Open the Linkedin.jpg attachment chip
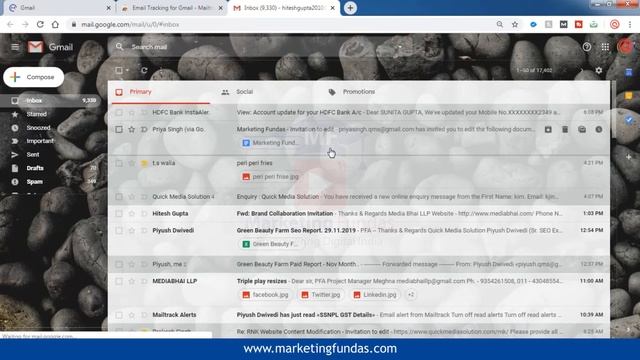Image resolution: width=640 pixels, height=360 pixels. pyautogui.click(x=375, y=295)
